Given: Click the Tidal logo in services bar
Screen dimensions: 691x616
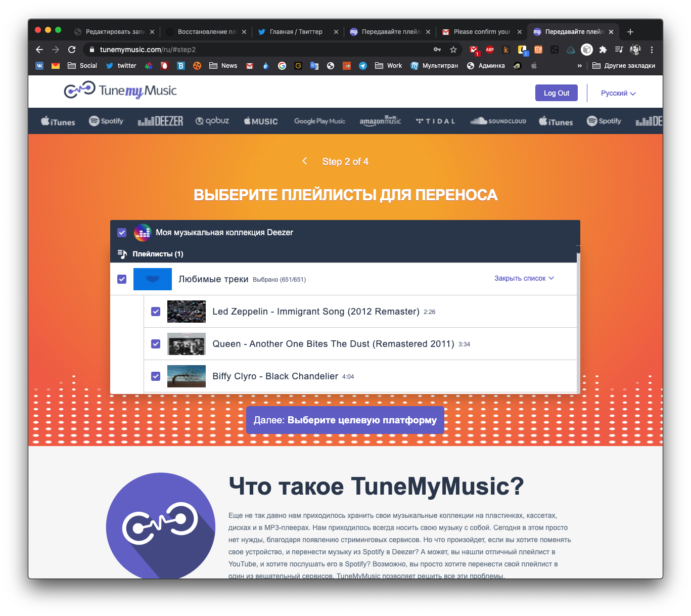Looking at the screenshot, I should [x=435, y=121].
